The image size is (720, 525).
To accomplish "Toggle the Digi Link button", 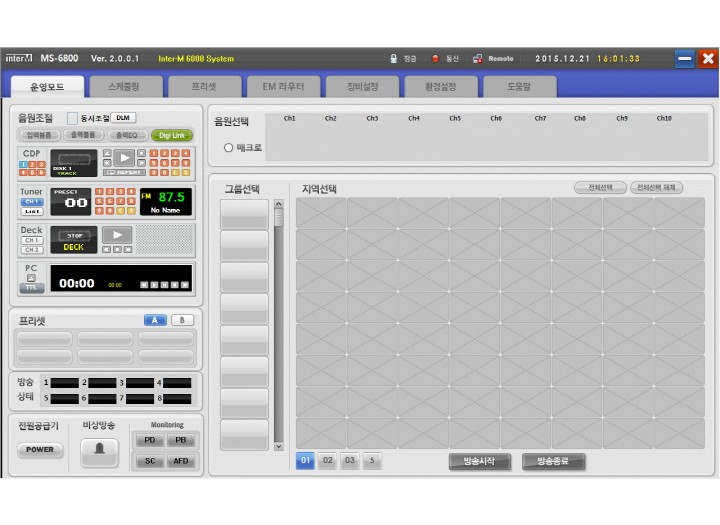I will pyautogui.click(x=171, y=135).
